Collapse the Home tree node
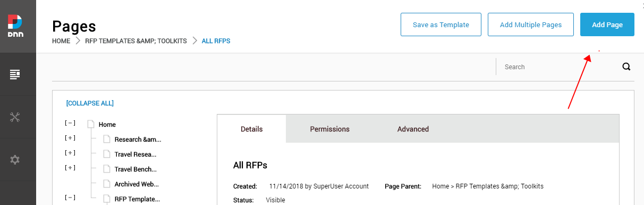This screenshot has width=644, height=205. pyautogui.click(x=70, y=123)
